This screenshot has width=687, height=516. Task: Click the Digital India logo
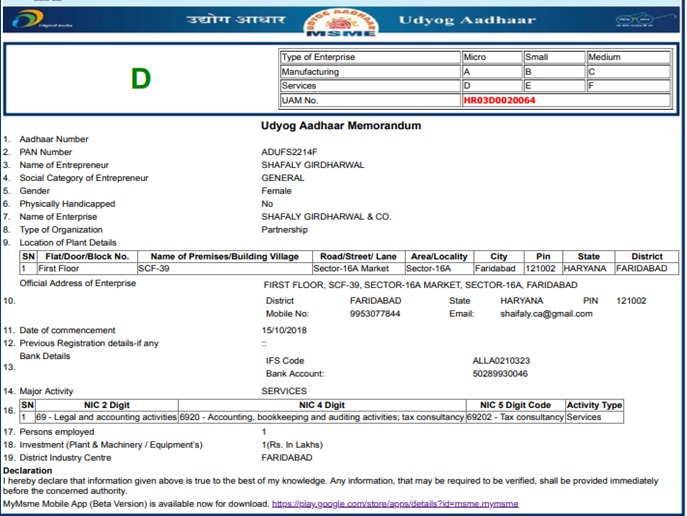42,19
